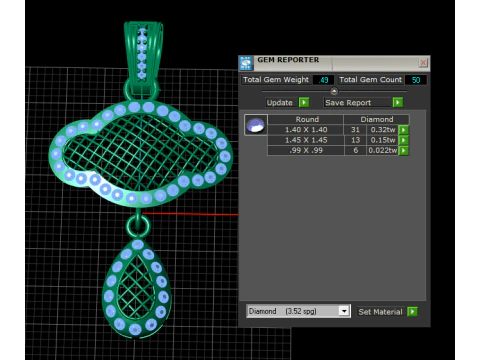Click the green arrow for the .99 X .99 row

click(x=403, y=150)
